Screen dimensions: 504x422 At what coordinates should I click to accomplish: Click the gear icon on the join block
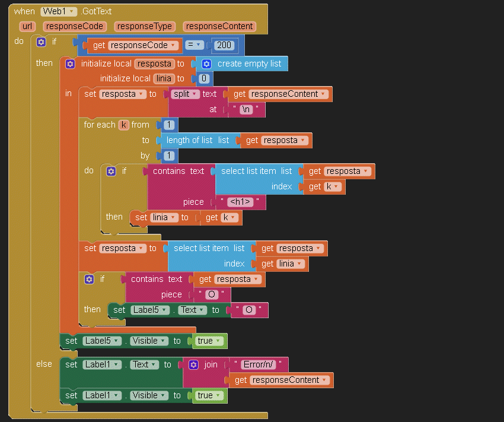[x=193, y=364]
